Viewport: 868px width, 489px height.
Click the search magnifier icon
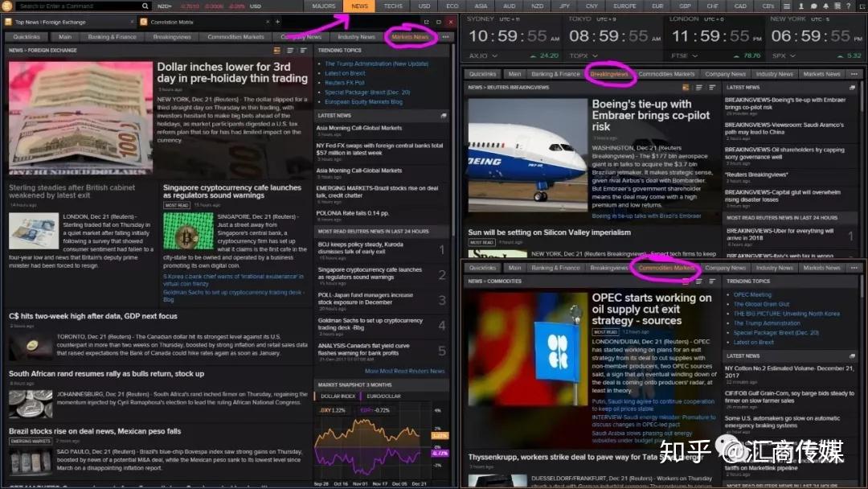pyautogui.click(x=145, y=6)
